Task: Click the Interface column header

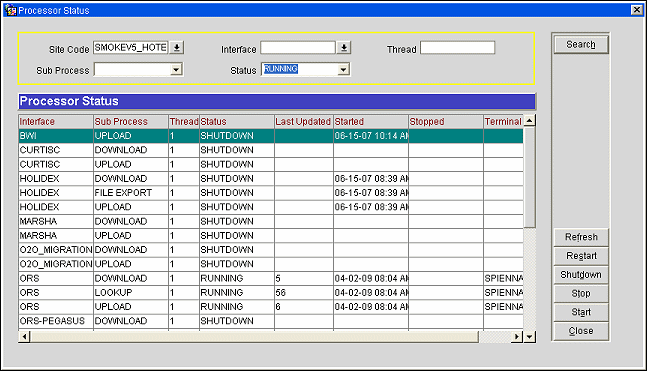Action: tap(56, 122)
